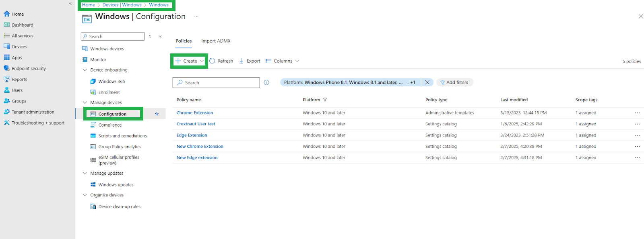Go to Devices | Windows breadcrumb
Image resolution: width=644 pixels, height=239 pixels.
122,5
